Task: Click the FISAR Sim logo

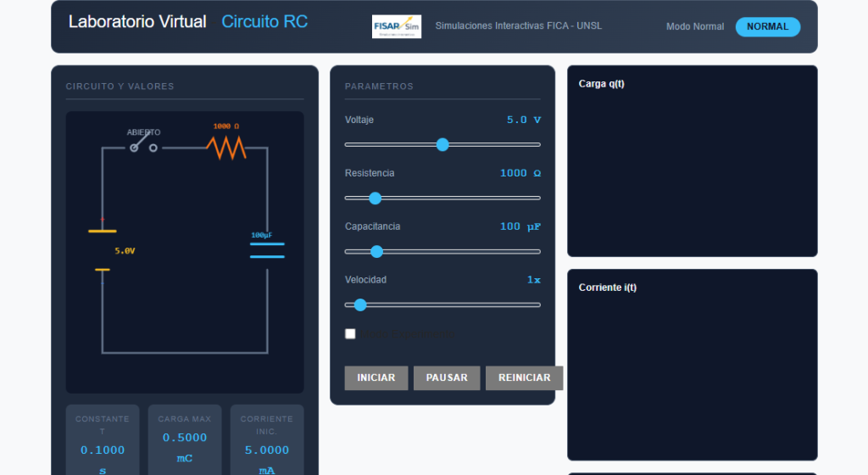Action: coord(397,26)
